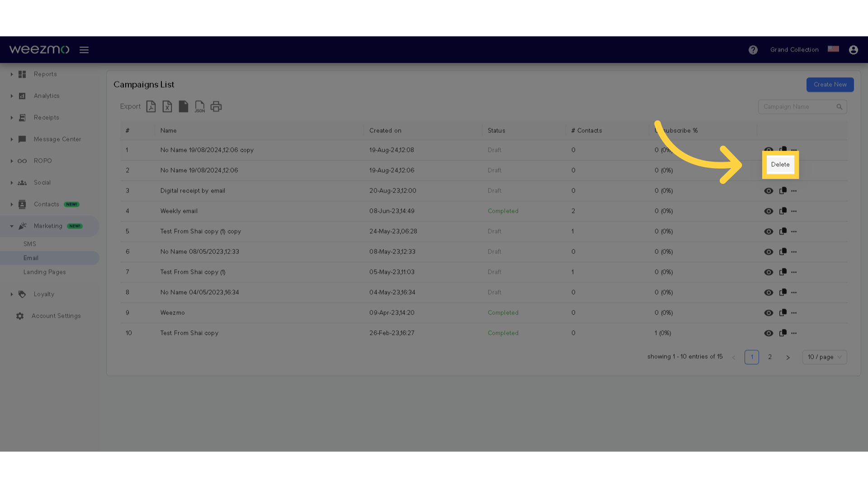Click the duplicate icon for Test From Shai copy
The image size is (868, 488).
coord(783,333)
